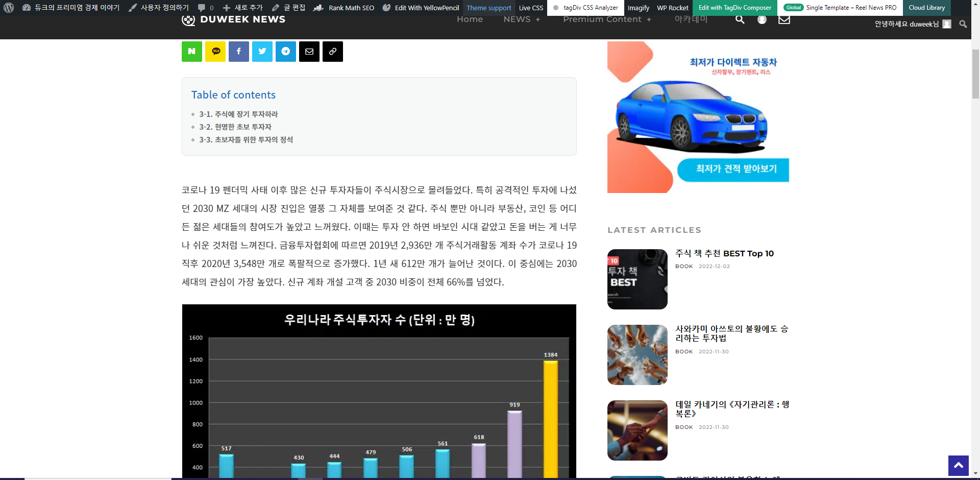The height and width of the screenshot is (480, 980).
Task: Open user account icon in header
Action: click(x=762, y=19)
